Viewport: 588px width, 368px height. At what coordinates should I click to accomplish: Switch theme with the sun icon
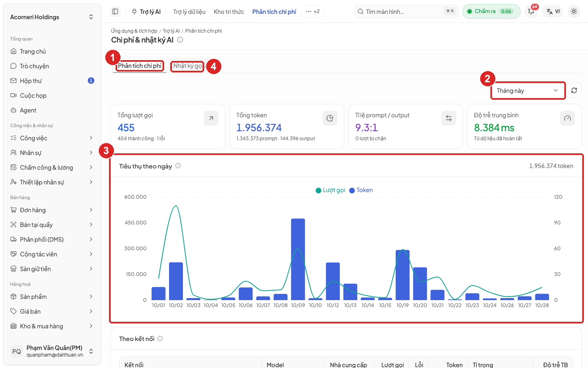tap(574, 11)
